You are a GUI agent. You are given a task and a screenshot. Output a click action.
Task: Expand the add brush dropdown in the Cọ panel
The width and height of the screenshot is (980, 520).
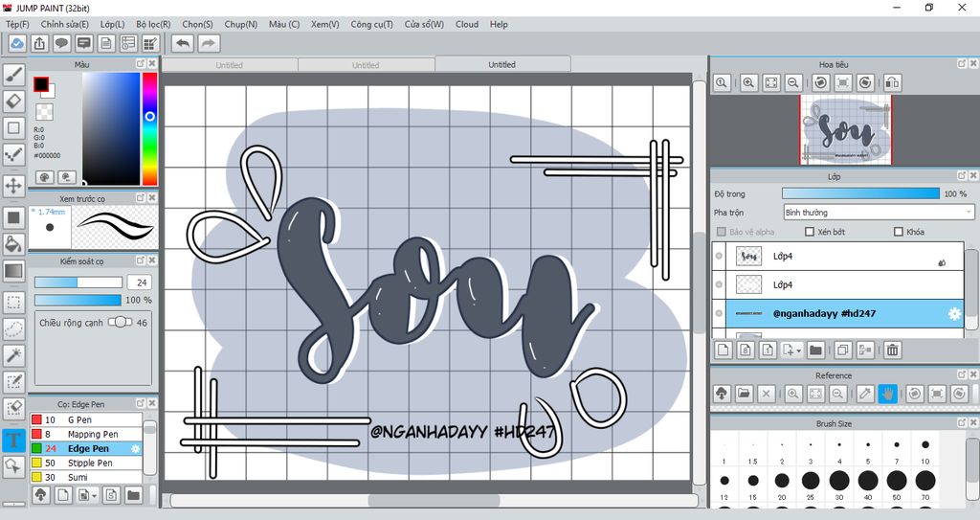pos(95,496)
